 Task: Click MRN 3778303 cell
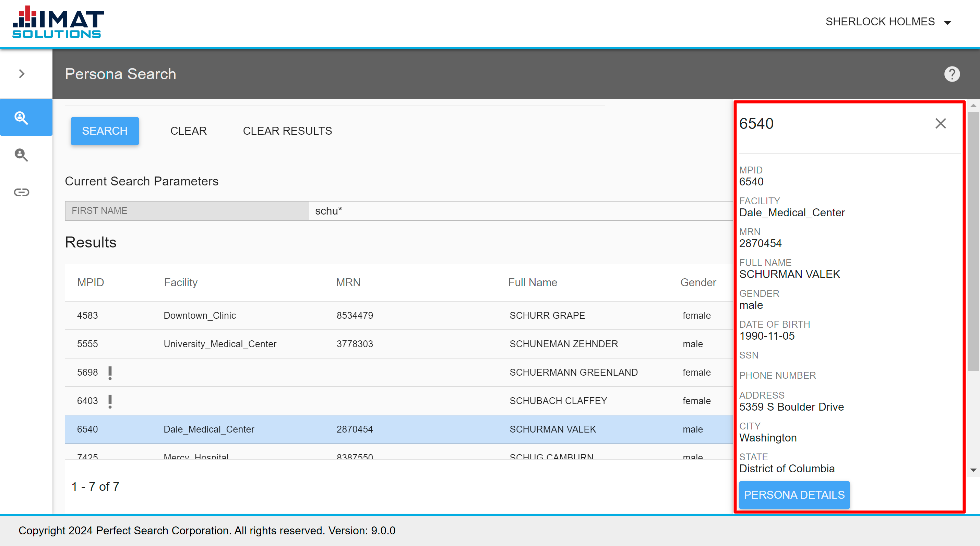pos(355,344)
